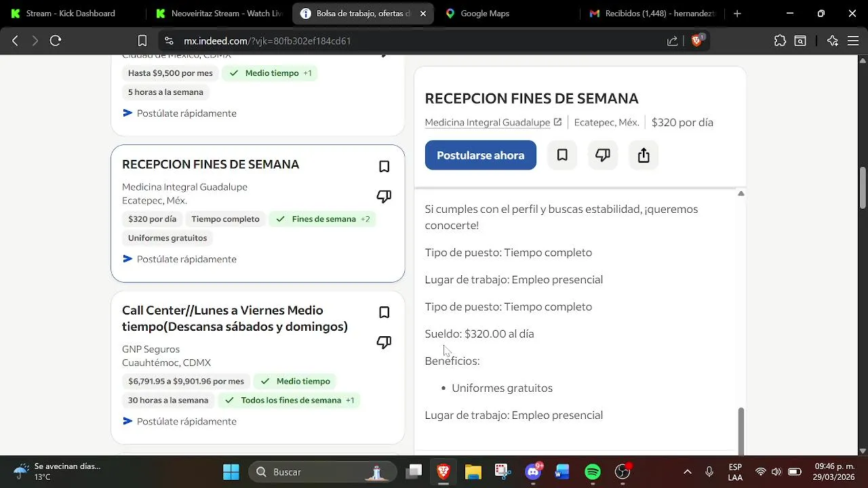Click the Postularse ahora button
Viewport: 868px width, 488px height.
481,155
